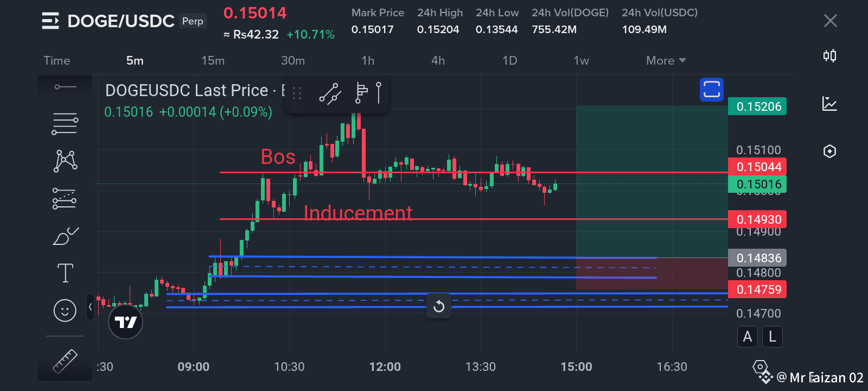Click the 12:00 time axis label
This screenshot has height=391, width=868.
pos(385,367)
